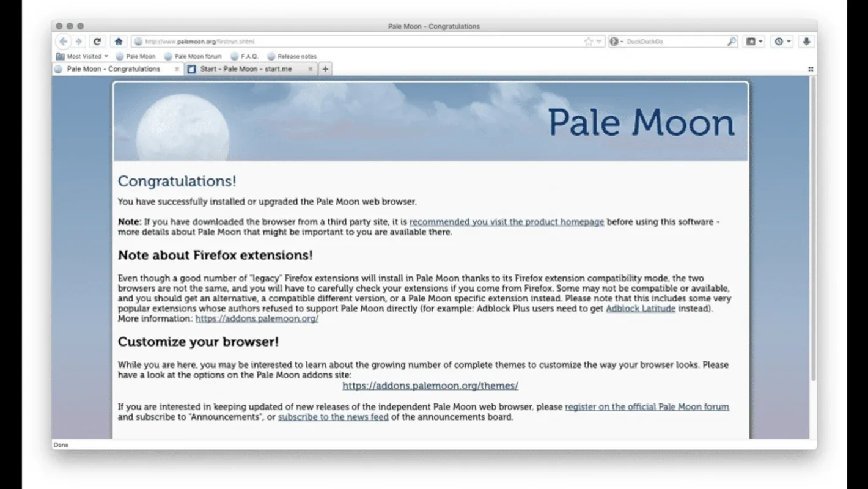Viewport: 868px width, 489px height.
Task: Close the start.me tab
Action: [x=310, y=69]
